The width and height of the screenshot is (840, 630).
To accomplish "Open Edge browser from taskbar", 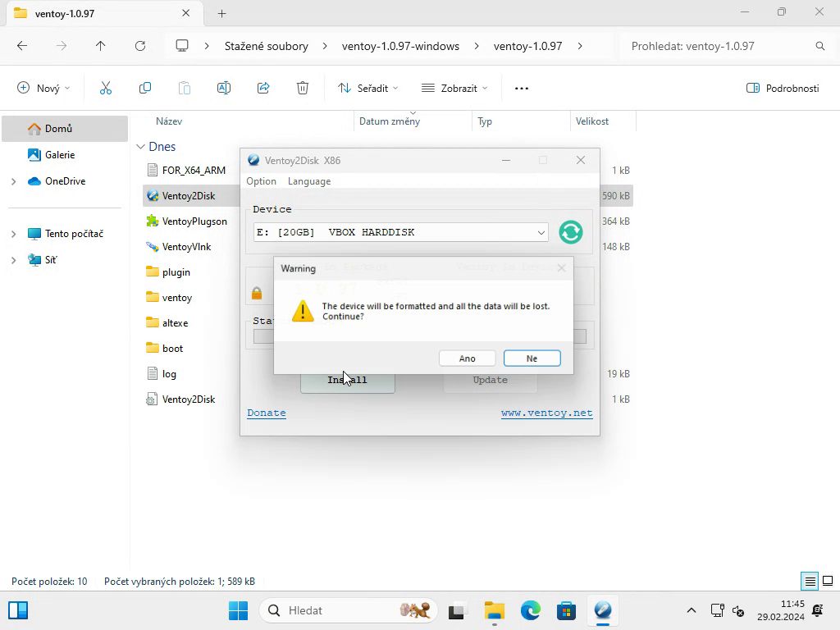I will coord(531,610).
